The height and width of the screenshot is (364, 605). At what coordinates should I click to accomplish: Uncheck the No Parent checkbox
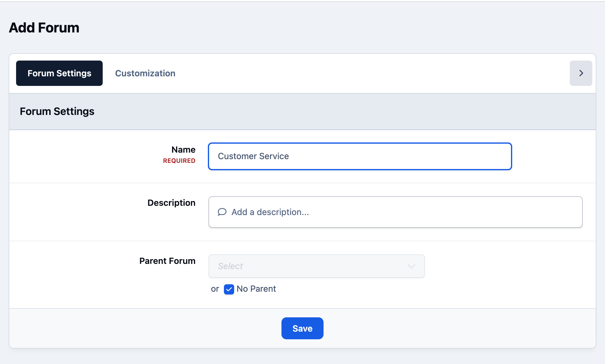click(229, 289)
